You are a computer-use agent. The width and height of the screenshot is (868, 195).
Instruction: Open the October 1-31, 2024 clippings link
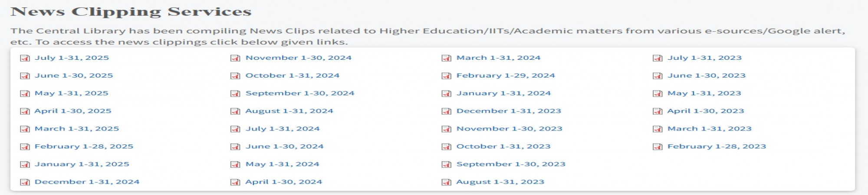[293, 75]
